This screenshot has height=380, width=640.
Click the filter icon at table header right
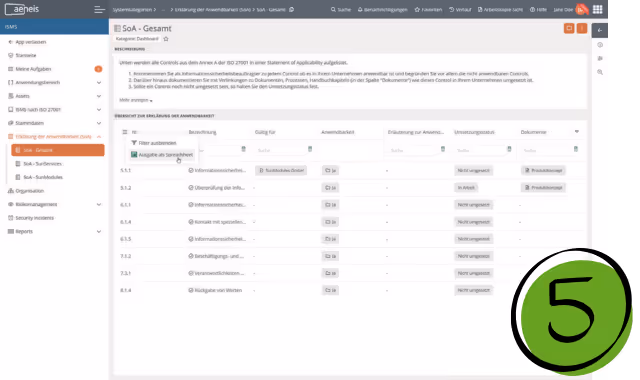[577, 131]
